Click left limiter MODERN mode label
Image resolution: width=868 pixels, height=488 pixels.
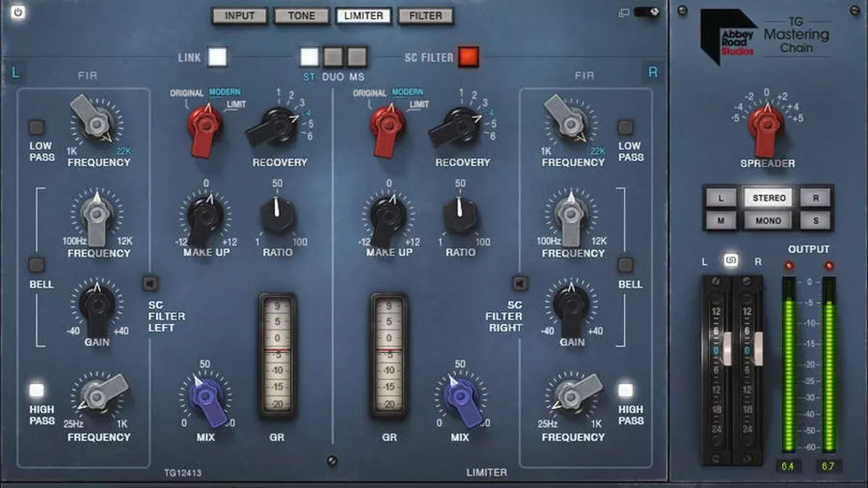tap(225, 92)
